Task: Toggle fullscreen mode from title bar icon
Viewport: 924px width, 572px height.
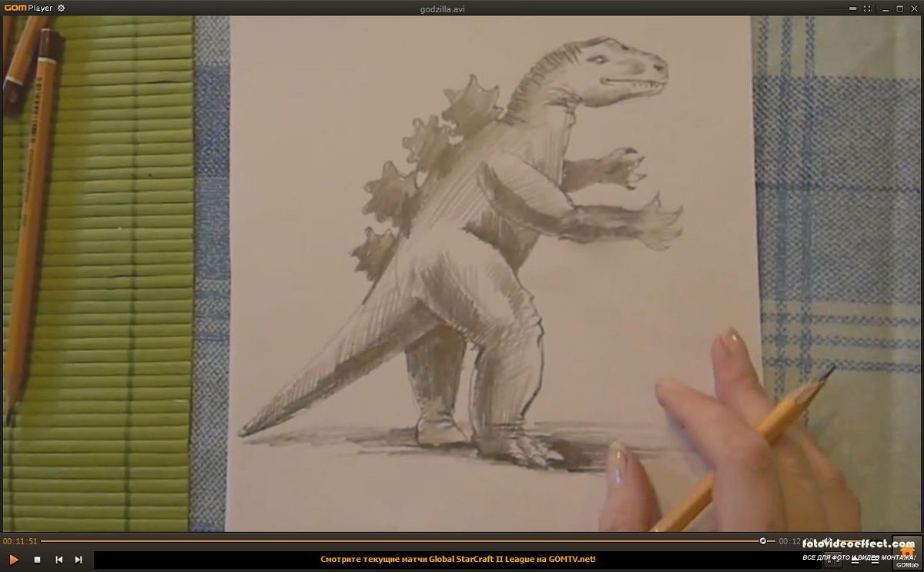Action: (x=867, y=8)
